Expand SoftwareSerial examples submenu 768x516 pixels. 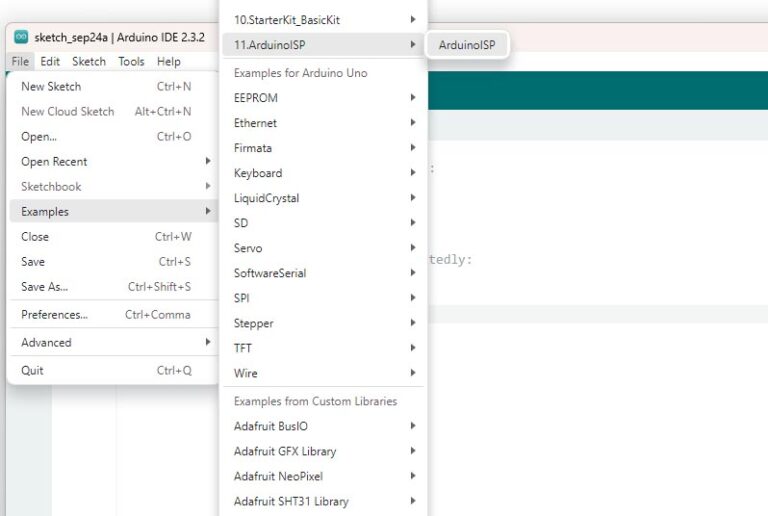tap(323, 273)
